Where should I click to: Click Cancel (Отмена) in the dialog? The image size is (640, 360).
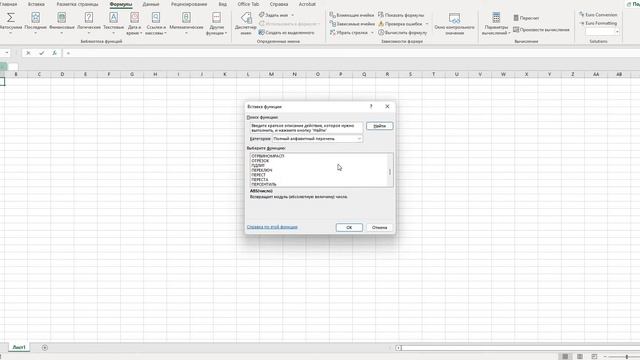pyautogui.click(x=380, y=227)
